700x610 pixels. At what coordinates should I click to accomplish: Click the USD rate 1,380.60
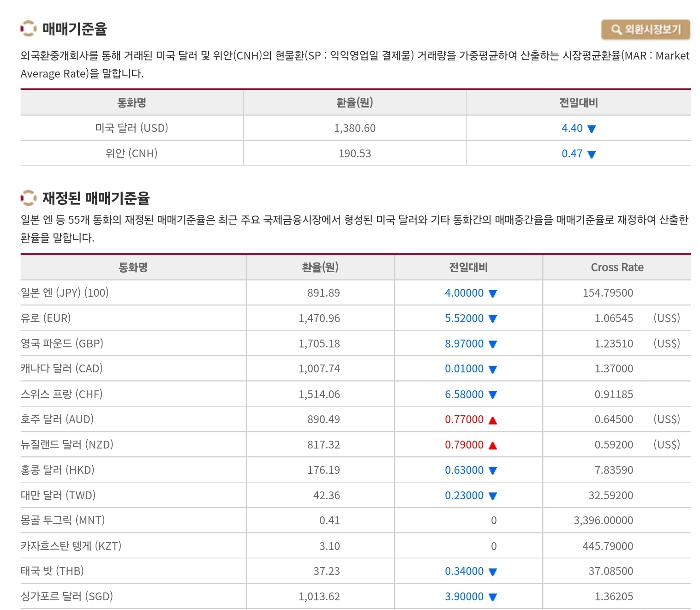tap(355, 128)
